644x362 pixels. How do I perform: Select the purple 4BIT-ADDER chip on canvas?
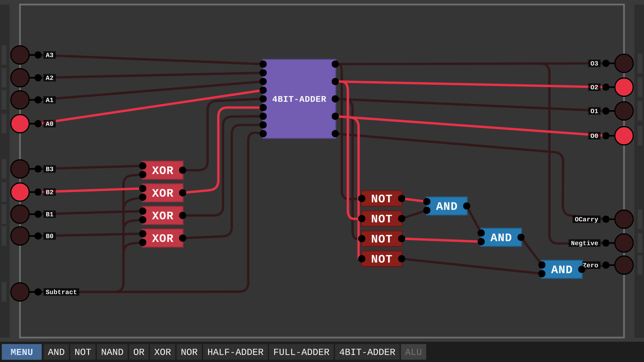click(299, 99)
